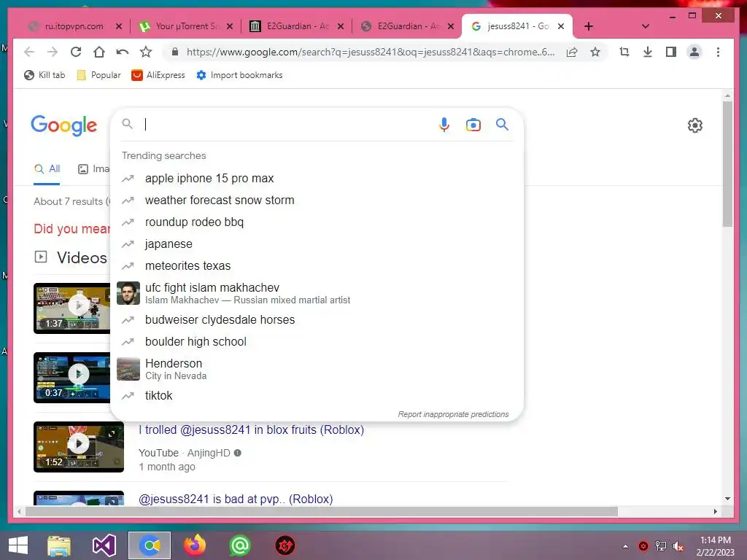Image resolution: width=747 pixels, height=560 pixels.
Task: Close the ru.itopvpn.com tab
Action: point(119,26)
